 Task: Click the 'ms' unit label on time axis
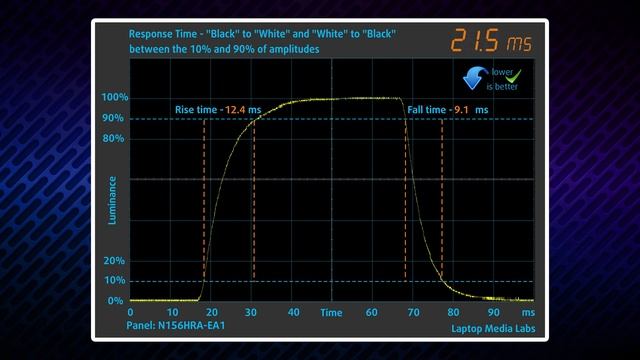528,313
